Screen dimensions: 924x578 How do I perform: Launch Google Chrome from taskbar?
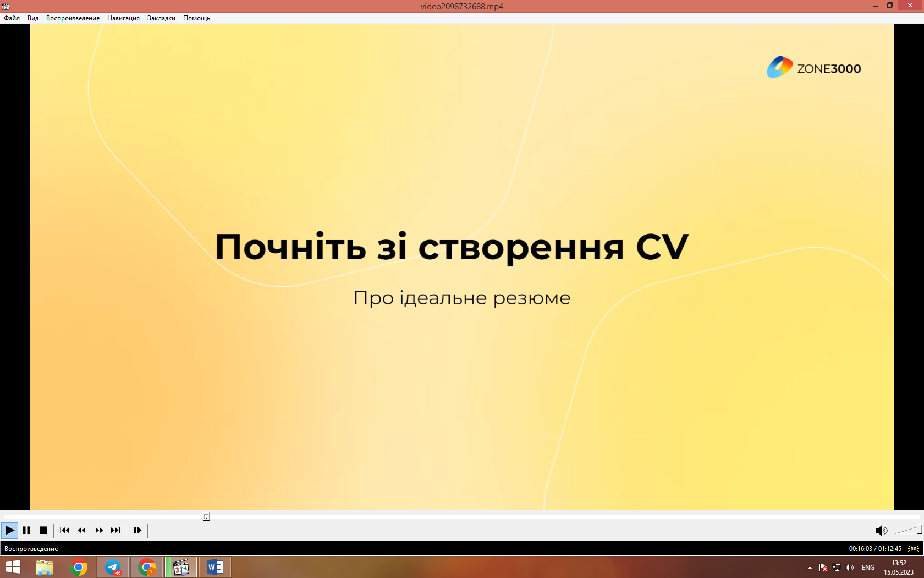click(x=79, y=567)
